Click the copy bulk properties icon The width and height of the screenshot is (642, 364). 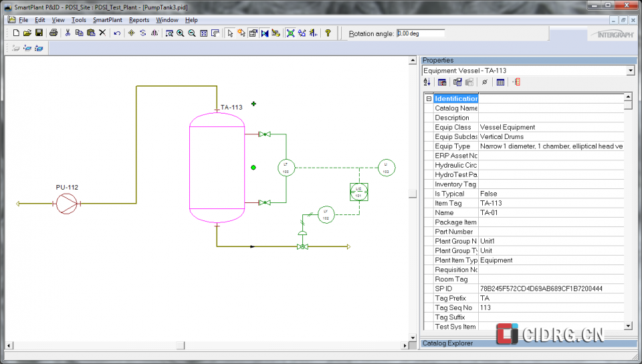(457, 82)
